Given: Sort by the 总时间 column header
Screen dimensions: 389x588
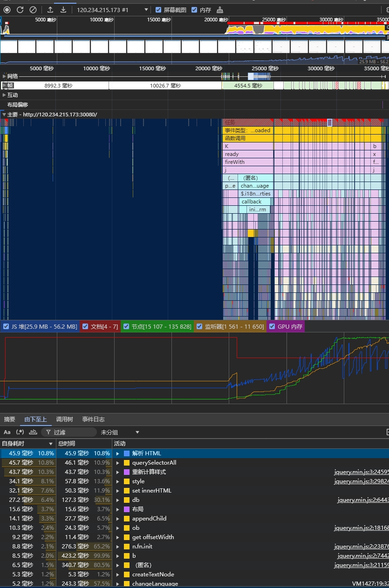Looking at the screenshot, I should click(x=84, y=444).
